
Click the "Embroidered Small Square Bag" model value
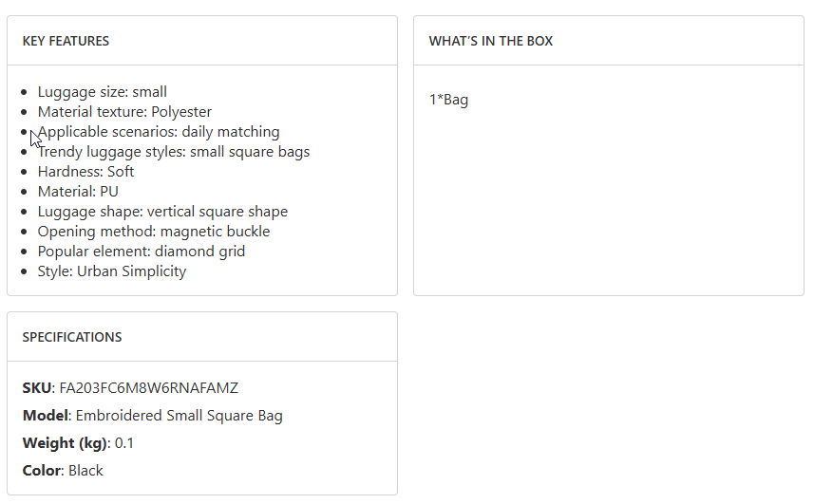[179, 416]
